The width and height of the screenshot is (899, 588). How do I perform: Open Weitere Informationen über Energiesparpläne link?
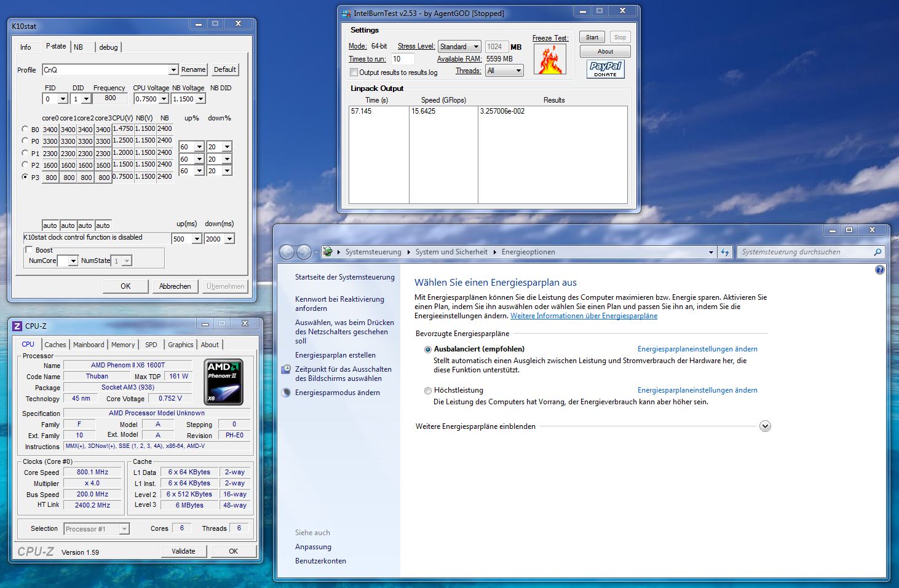tap(584, 316)
